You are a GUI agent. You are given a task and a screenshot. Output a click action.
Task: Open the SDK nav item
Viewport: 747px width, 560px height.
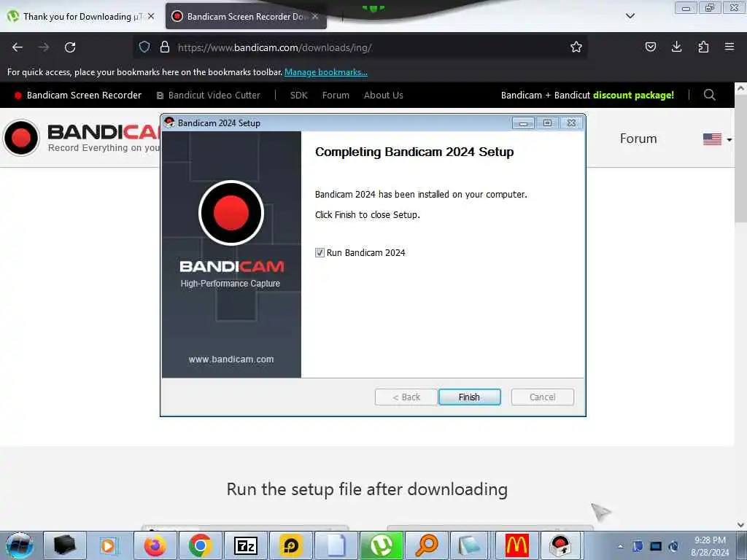298,96
